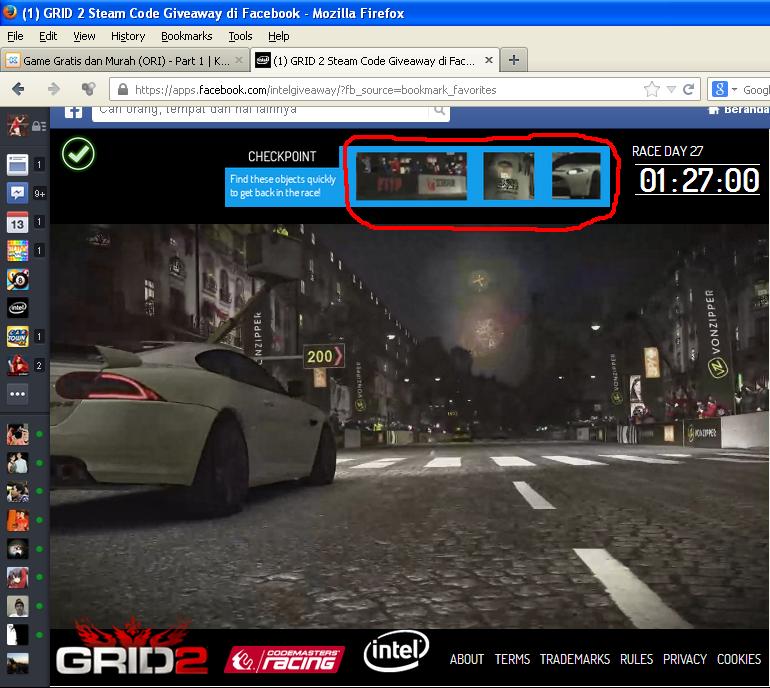
Task: Click the Facebook search magnifier icon
Action: (x=440, y=111)
